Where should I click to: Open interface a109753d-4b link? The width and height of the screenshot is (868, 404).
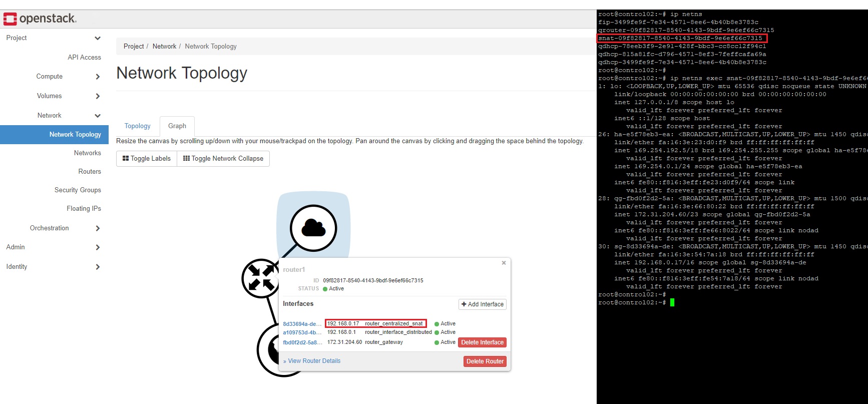point(302,332)
